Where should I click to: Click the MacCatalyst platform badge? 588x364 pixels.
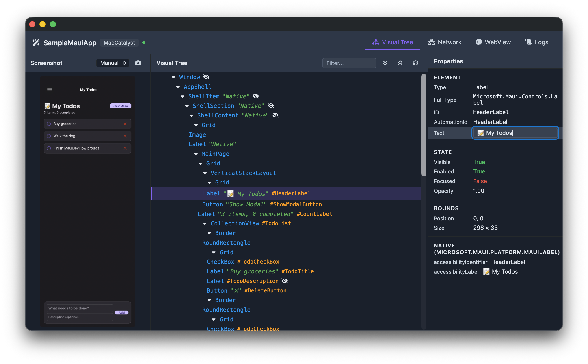[x=119, y=43]
